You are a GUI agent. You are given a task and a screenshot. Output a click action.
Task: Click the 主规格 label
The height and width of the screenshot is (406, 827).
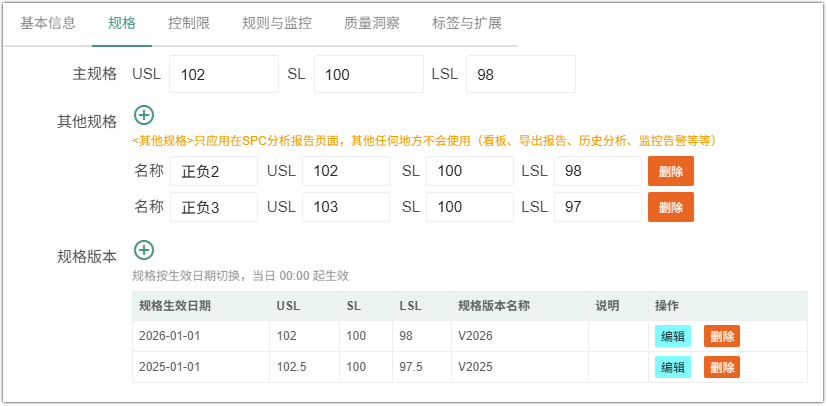point(94,74)
